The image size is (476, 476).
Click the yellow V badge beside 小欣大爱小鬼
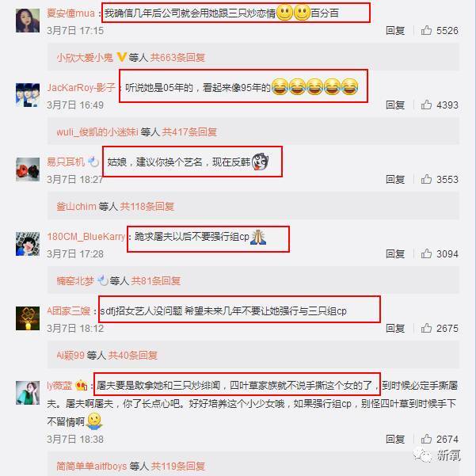(121, 57)
